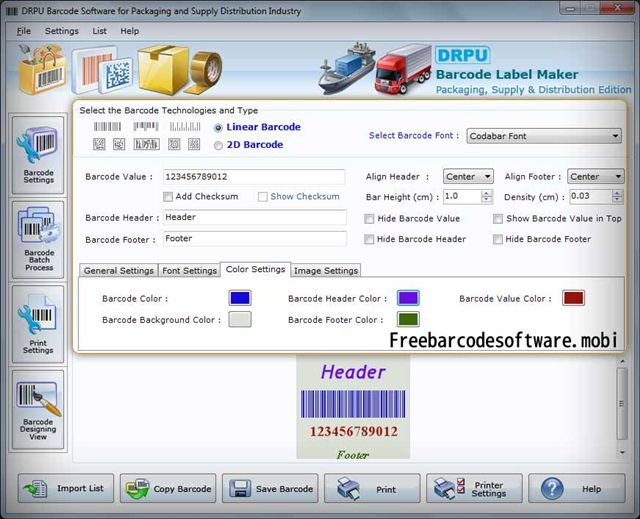Select the wide middle 2D barcode sample icon

pos(147,144)
